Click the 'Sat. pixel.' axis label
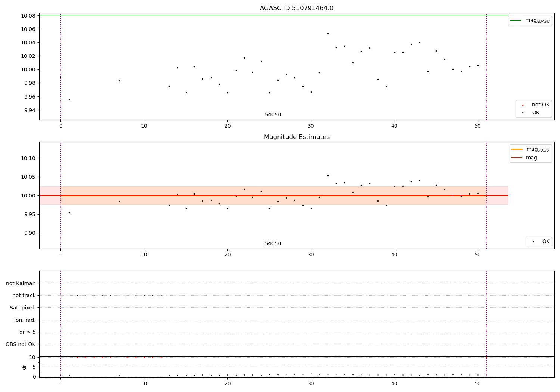 (23, 308)
